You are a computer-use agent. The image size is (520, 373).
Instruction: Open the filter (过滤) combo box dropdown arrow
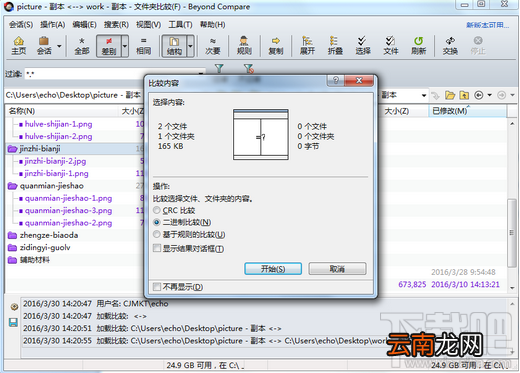tap(201, 73)
